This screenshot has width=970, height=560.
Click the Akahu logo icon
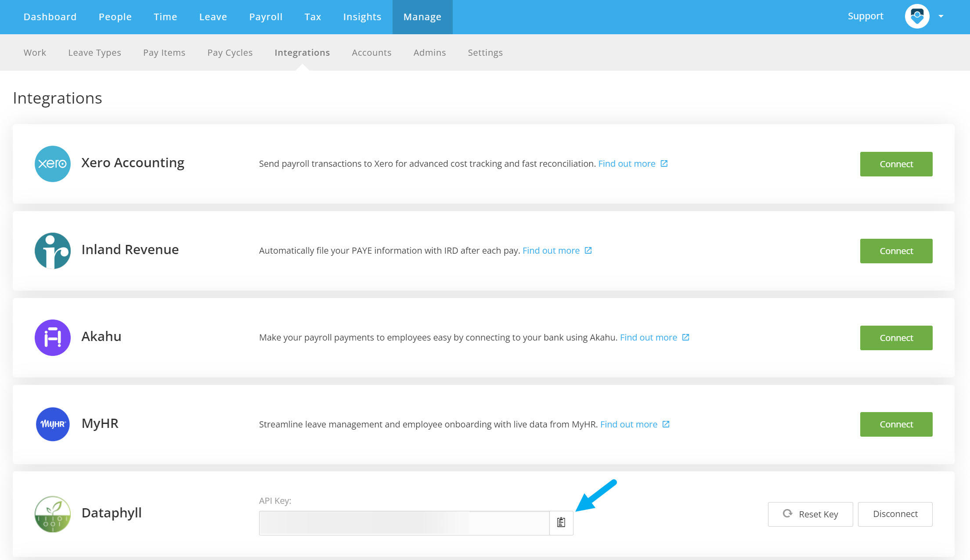[x=53, y=337]
